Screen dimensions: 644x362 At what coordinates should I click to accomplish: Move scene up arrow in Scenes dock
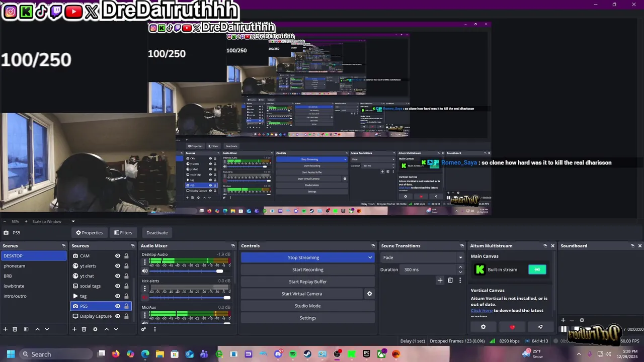(x=37, y=329)
